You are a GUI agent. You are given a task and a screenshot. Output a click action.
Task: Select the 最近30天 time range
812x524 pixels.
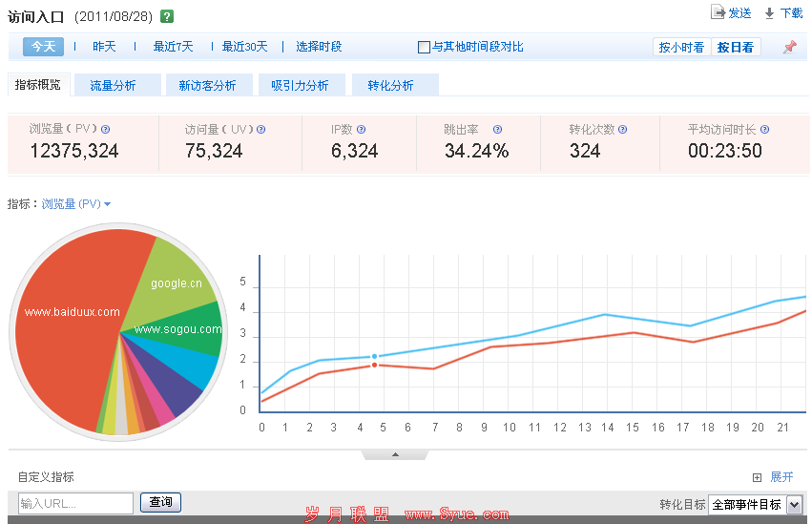click(x=244, y=47)
